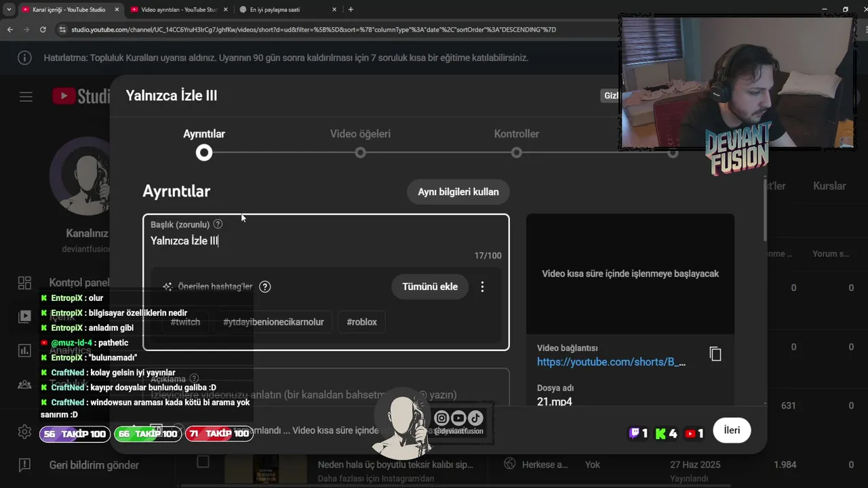868x488 pixels.
Task: Copy the video link with the copy icon
Action: pos(715,354)
